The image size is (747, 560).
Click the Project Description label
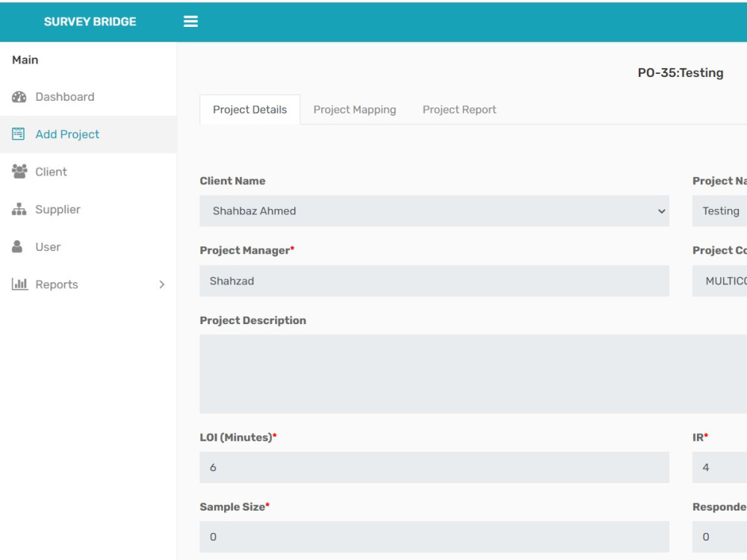pyautogui.click(x=253, y=320)
